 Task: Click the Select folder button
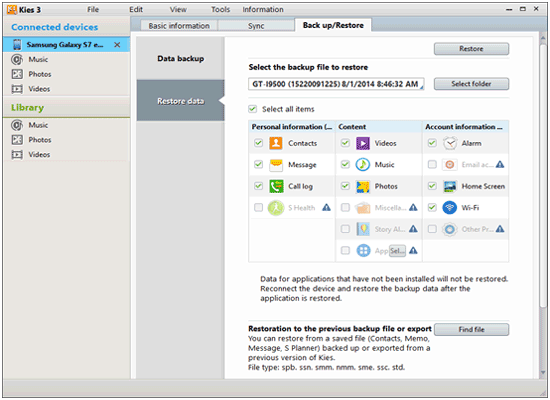(x=471, y=84)
